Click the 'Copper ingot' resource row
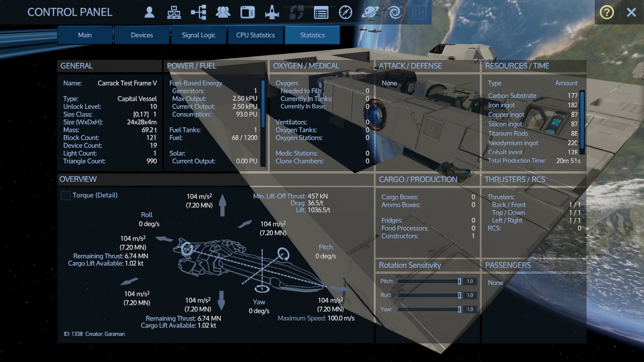644x362 pixels. [x=533, y=115]
